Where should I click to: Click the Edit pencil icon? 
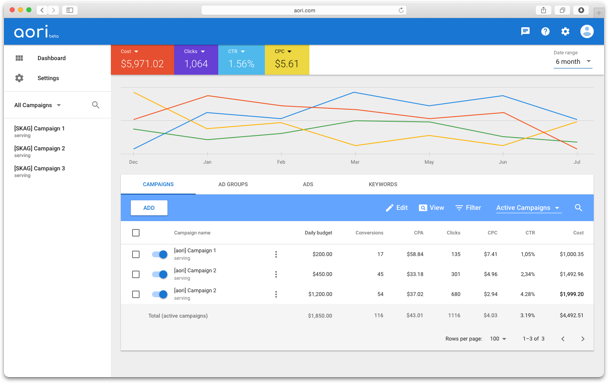(x=389, y=208)
